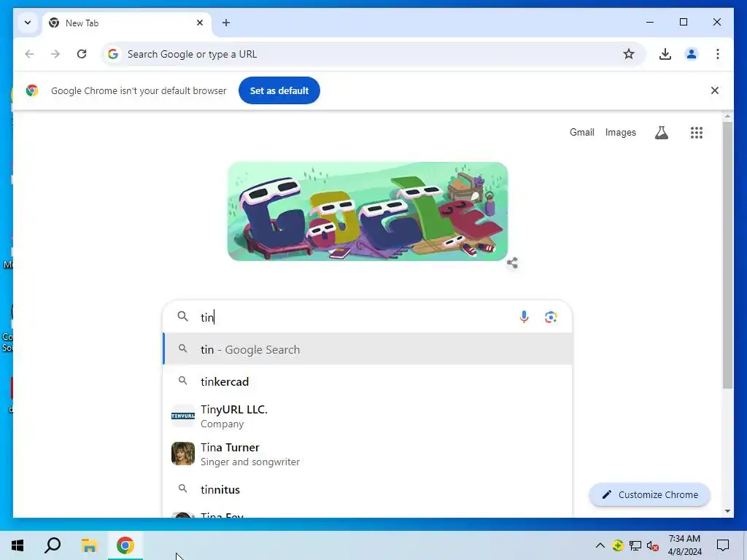Open the Images link

[x=620, y=133]
